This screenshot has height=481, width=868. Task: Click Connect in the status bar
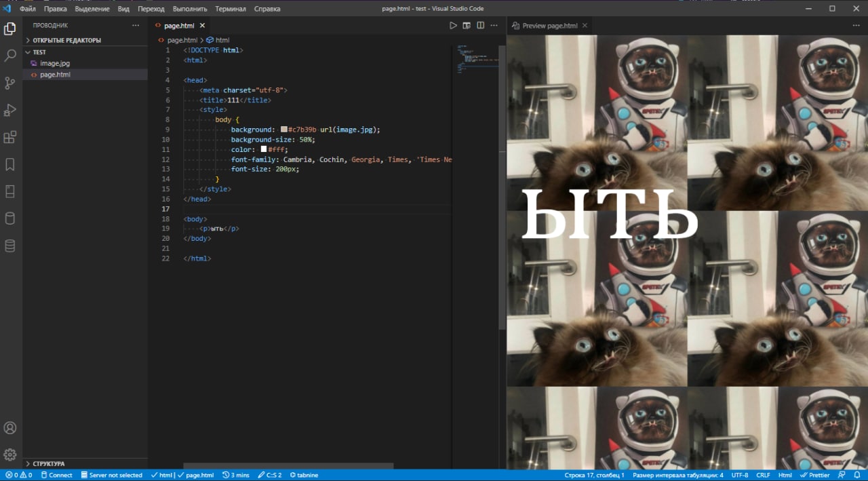point(56,475)
